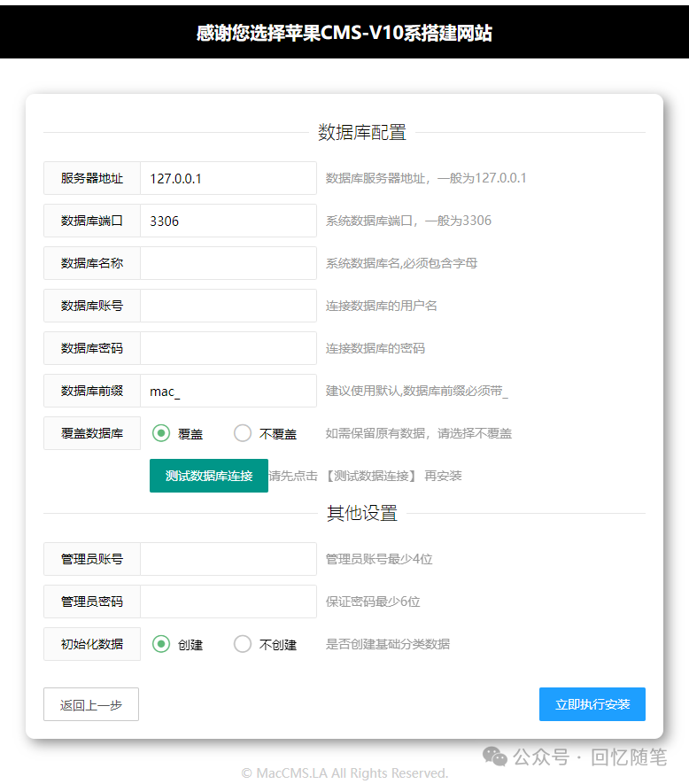Click the hint 连接数据库的用户名
This screenshot has height=784, width=689.
(x=382, y=306)
